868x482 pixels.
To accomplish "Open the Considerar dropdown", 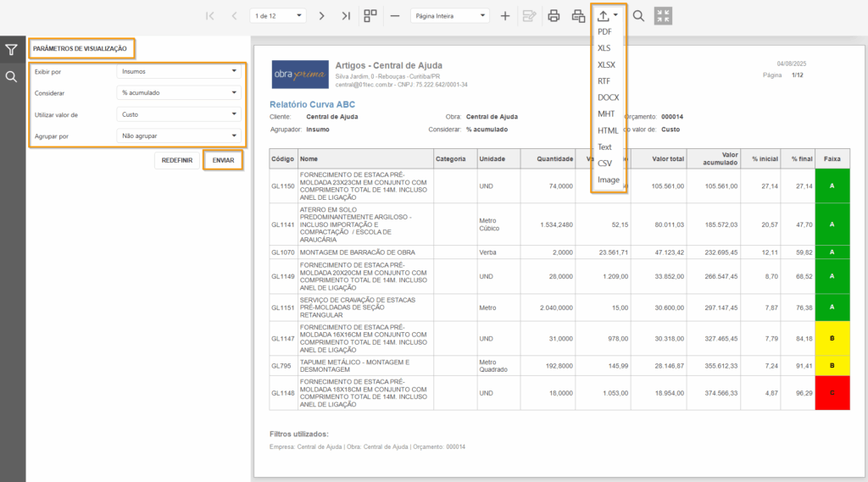I will [x=179, y=93].
